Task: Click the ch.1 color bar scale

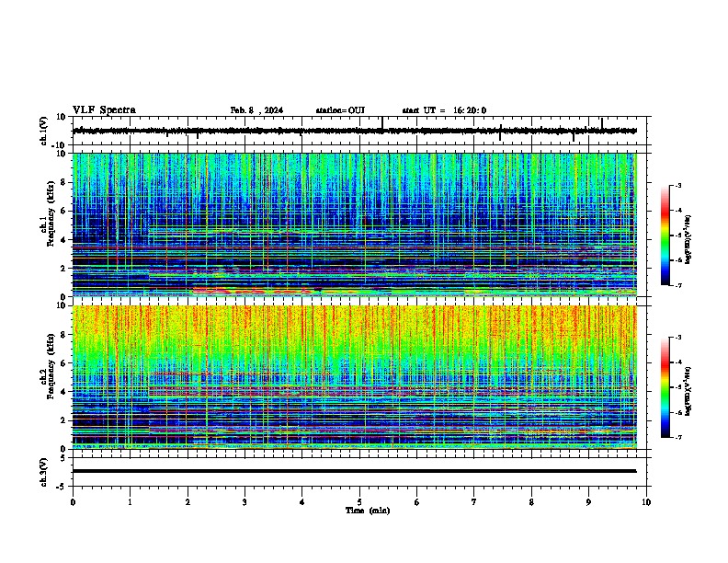Action: [665, 236]
